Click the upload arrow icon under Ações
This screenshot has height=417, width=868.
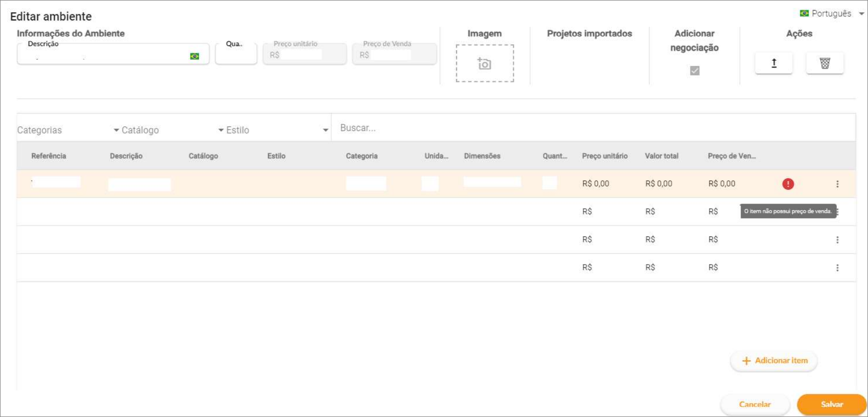(x=774, y=63)
